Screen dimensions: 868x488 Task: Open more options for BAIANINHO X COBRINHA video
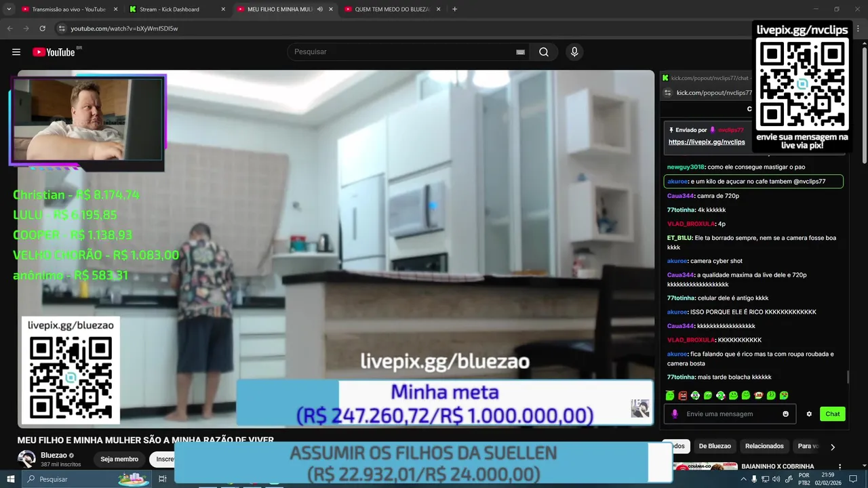click(x=840, y=467)
